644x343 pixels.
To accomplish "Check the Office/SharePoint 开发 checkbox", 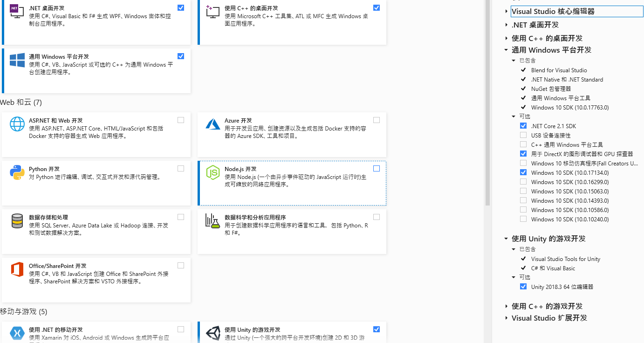I will 181,266.
